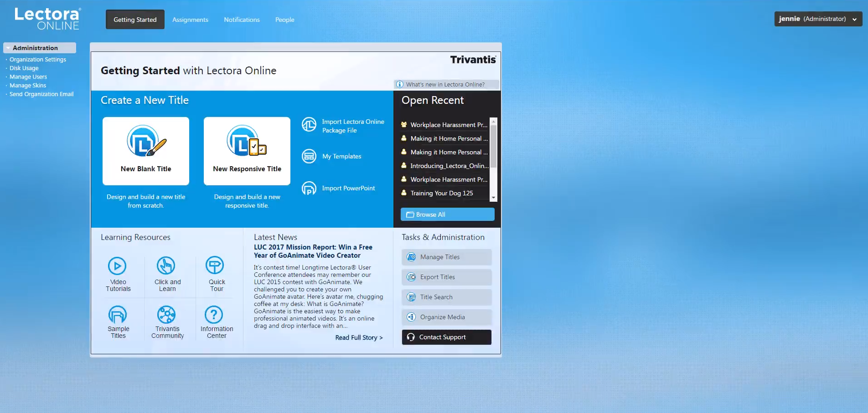
Task: Open the Video Tutorials icon
Action: (x=117, y=266)
